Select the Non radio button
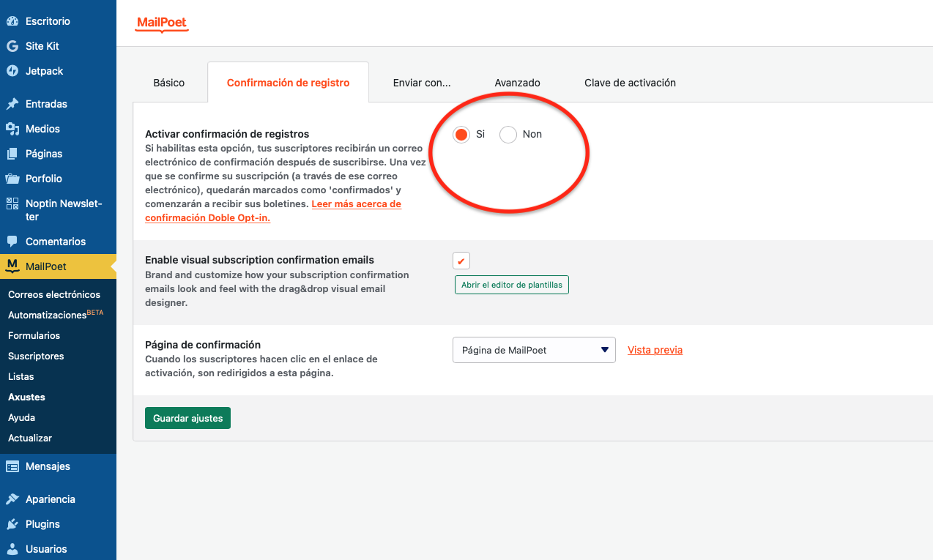 [508, 135]
